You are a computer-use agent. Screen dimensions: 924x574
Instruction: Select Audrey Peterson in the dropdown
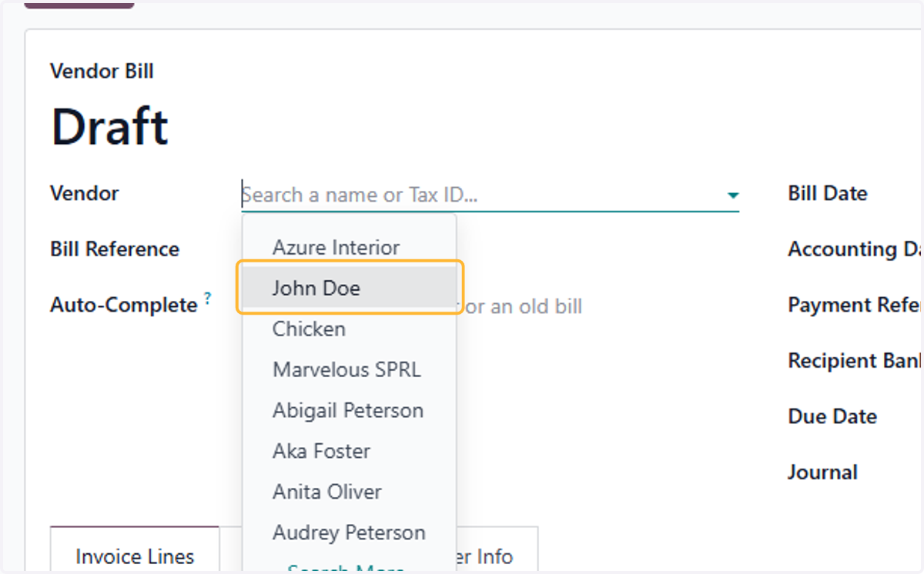pos(350,533)
